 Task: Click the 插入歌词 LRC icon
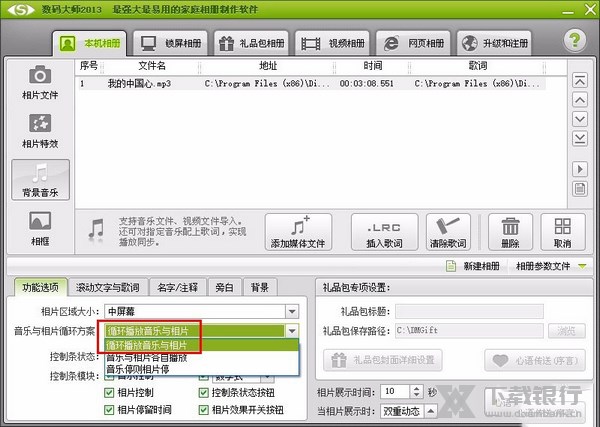click(385, 232)
